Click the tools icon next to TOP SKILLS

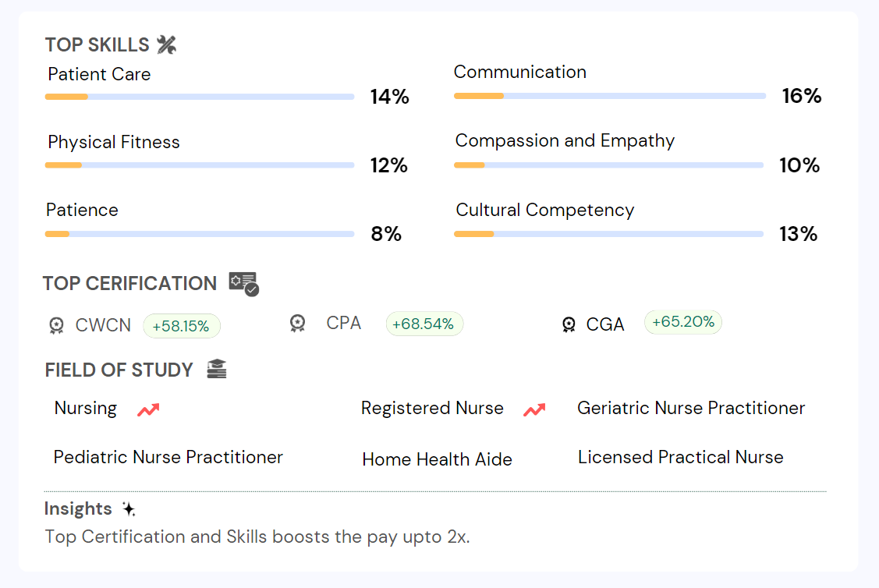tap(168, 44)
